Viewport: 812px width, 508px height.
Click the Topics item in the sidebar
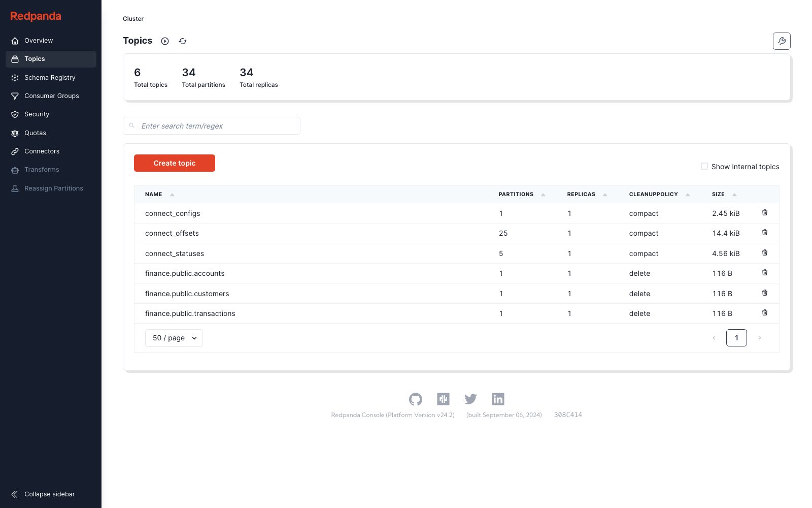pos(51,59)
